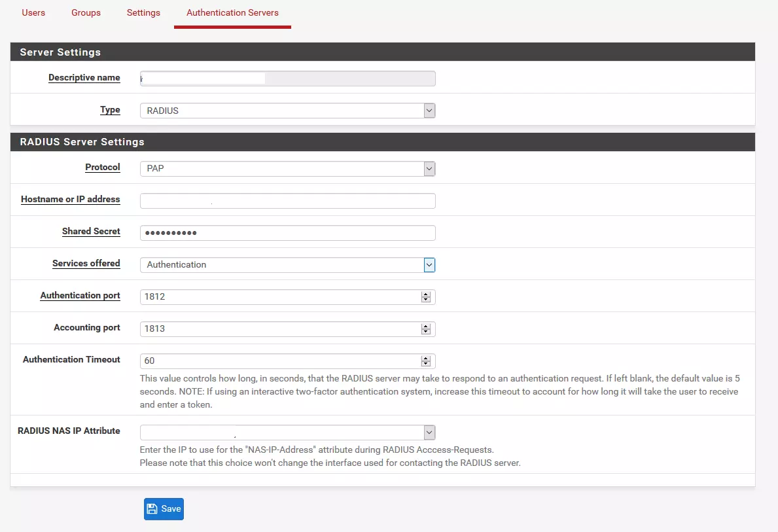
Task: Click the Shared Secret label link
Action: (x=91, y=231)
